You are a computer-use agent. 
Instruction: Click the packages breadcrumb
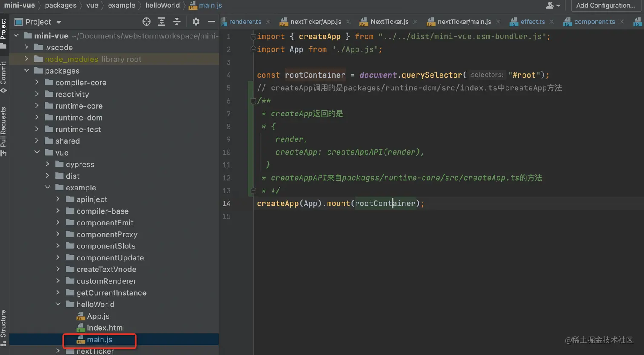(x=60, y=5)
